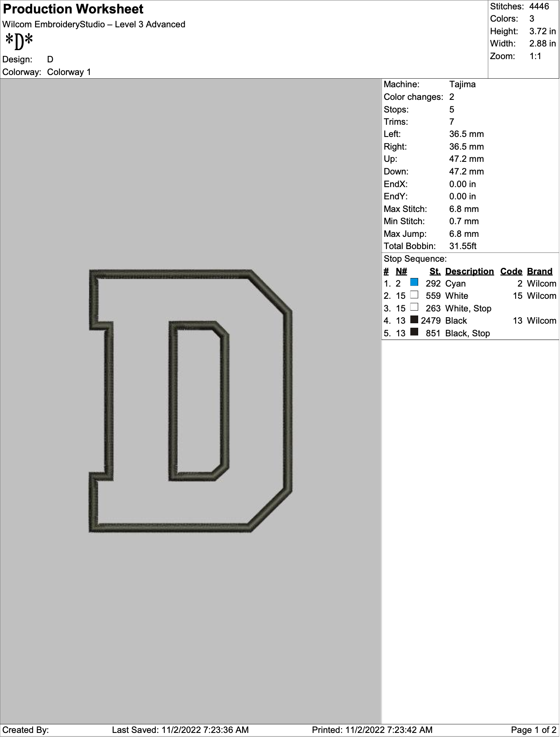Click the Page 1 of 2 indicator
The image size is (560, 737).
[x=534, y=730]
